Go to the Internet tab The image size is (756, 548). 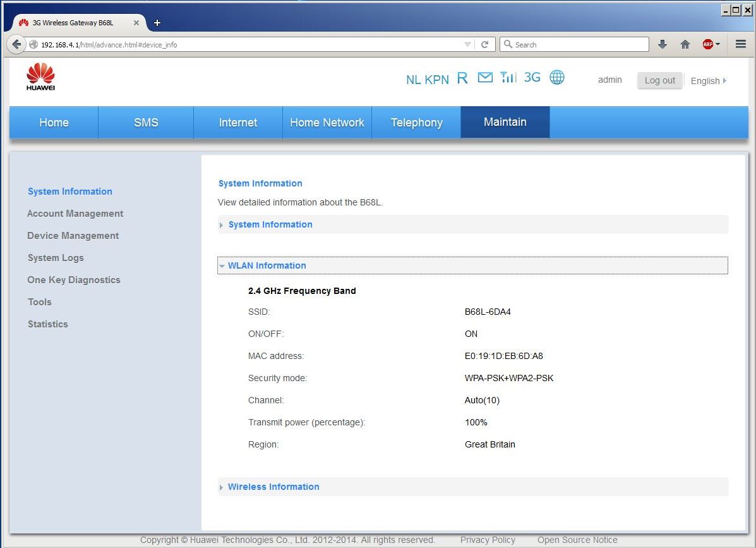pyautogui.click(x=238, y=123)
